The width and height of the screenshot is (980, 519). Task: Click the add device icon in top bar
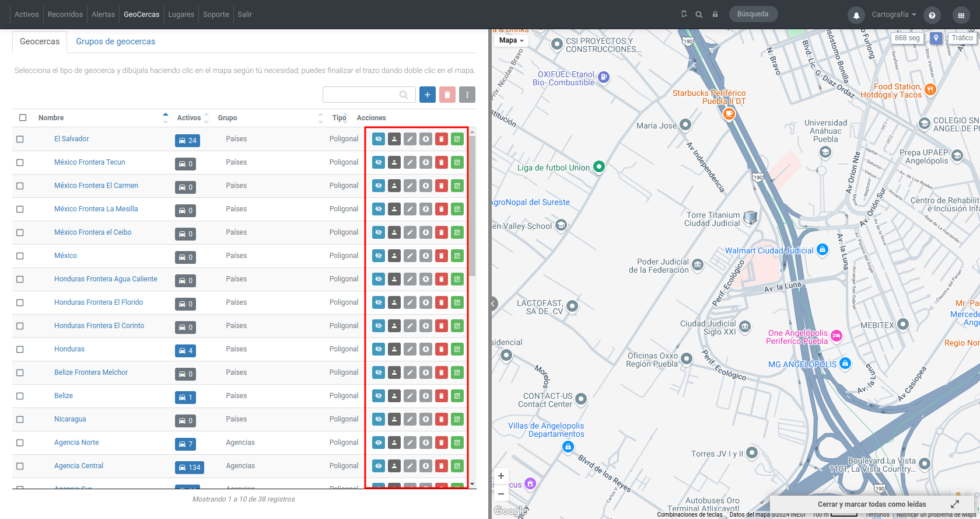tap(684, 14)
